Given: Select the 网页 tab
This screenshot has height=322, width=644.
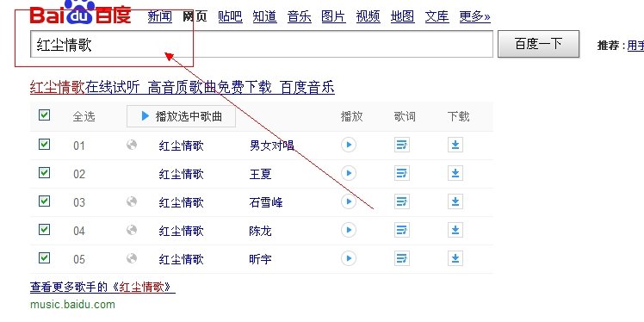Looking at the screenshot, I should (195, 17).
